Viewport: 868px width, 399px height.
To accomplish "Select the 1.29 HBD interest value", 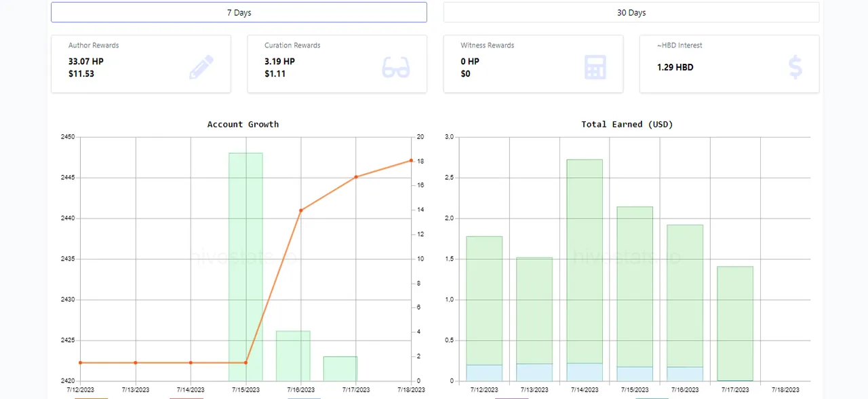I will coord(675,67).
